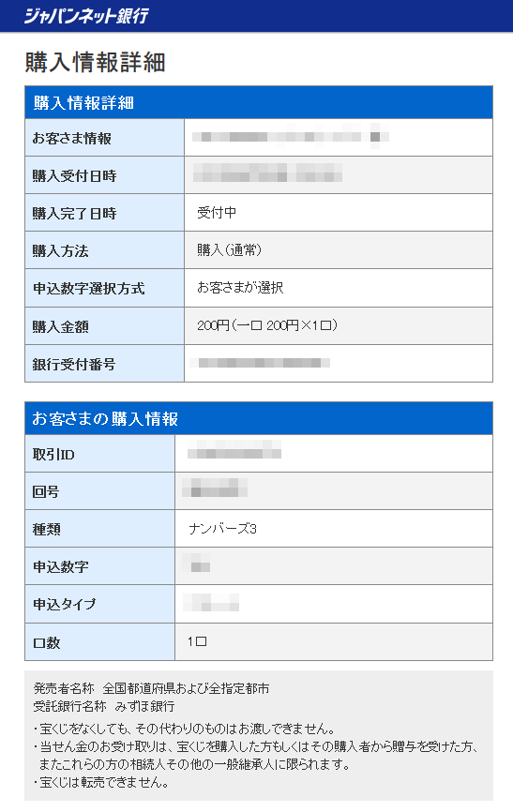Screen dimensions: 513x812
Task: Click the 購入受付日時 row label
Action: point(74,176)
